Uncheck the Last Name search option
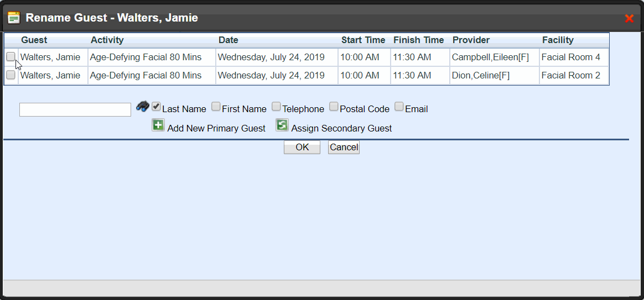The image size is (644, 300). click(x=157, y=107)
